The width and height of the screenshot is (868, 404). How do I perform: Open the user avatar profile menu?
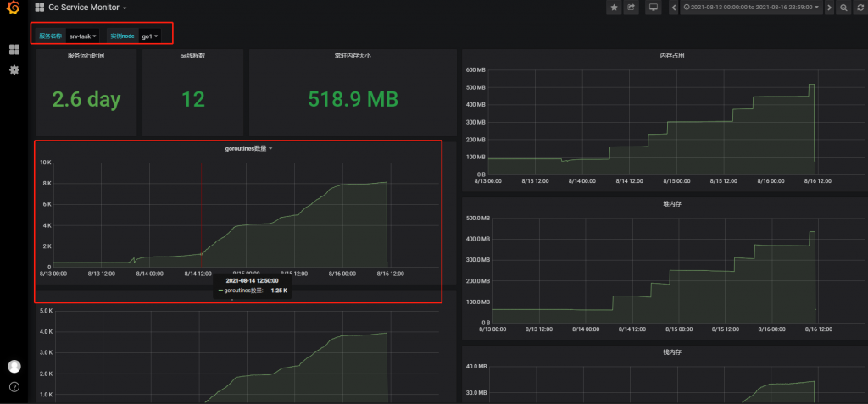click(x=14, y=367)
